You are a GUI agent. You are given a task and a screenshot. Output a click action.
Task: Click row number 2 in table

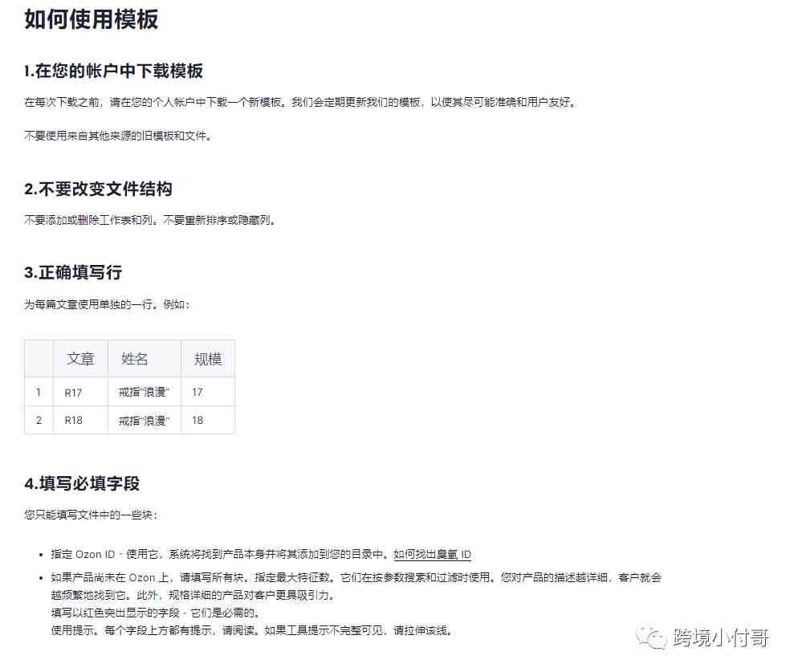coord(39,421)
